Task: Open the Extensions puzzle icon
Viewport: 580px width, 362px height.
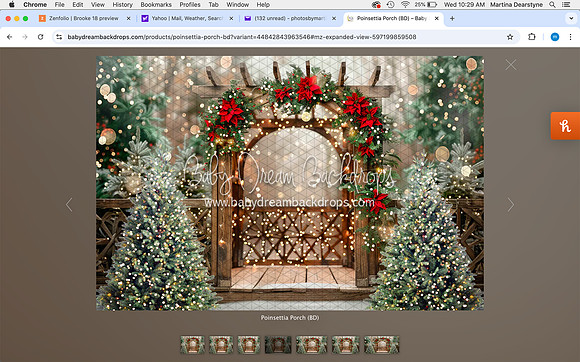Action: click(532, 37)
